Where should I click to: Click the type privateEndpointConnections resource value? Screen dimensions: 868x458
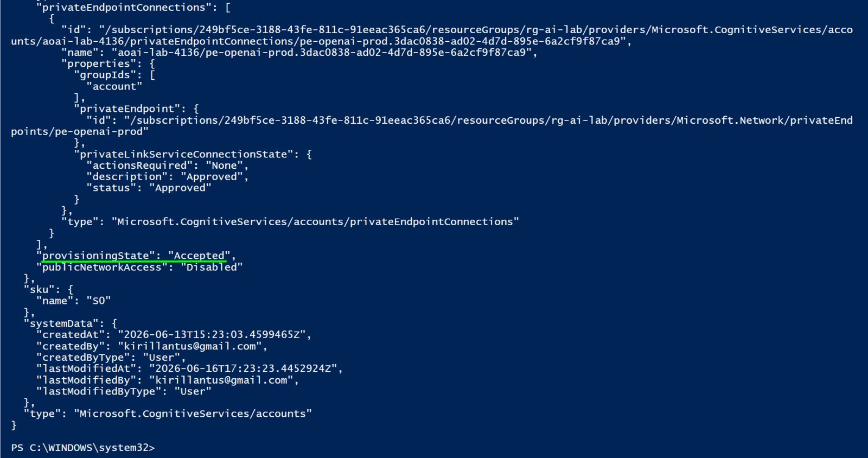[315, 221]
